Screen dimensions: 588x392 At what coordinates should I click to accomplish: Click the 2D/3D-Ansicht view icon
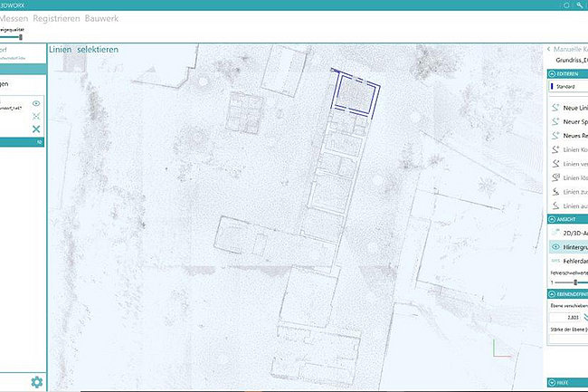tap(555, 233)
